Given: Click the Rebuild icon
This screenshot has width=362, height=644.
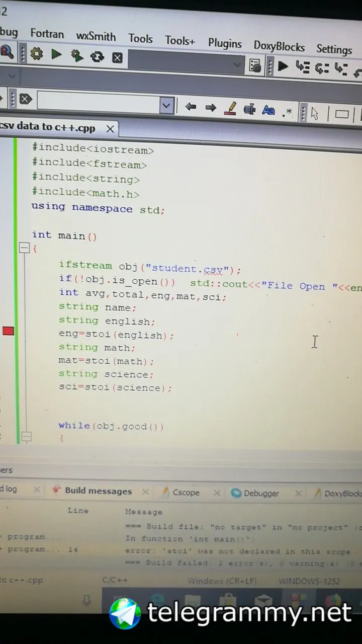Looking at the screenshot, I should (97, 56).
